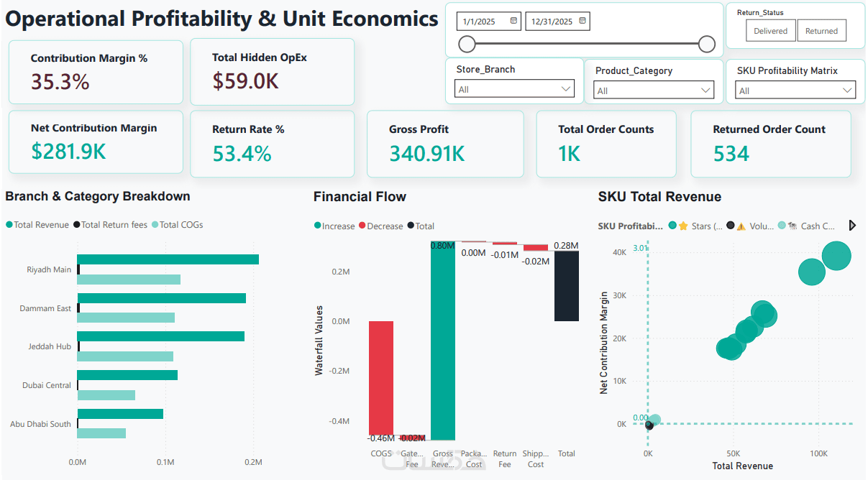Toggle the Returned return status filter
The width and height of the screenshot is (868, 480).
point(822,31)
